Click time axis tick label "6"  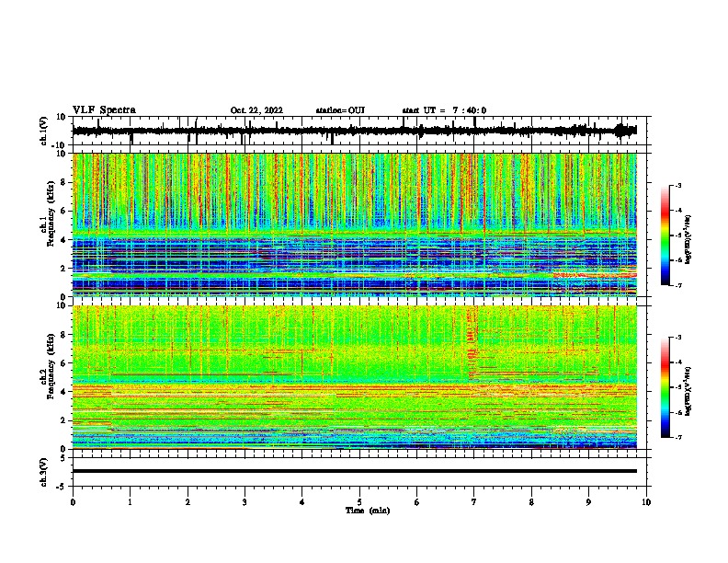(x=417, y=502)
